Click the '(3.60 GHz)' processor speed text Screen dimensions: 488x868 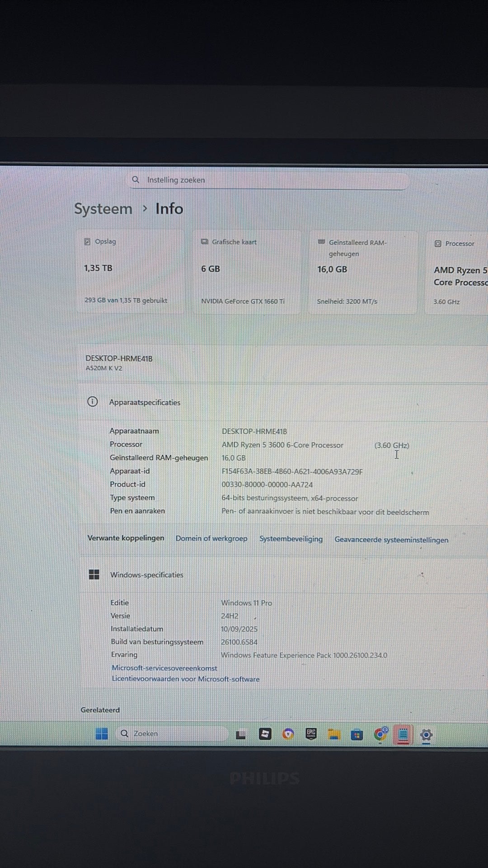(392, 446)
